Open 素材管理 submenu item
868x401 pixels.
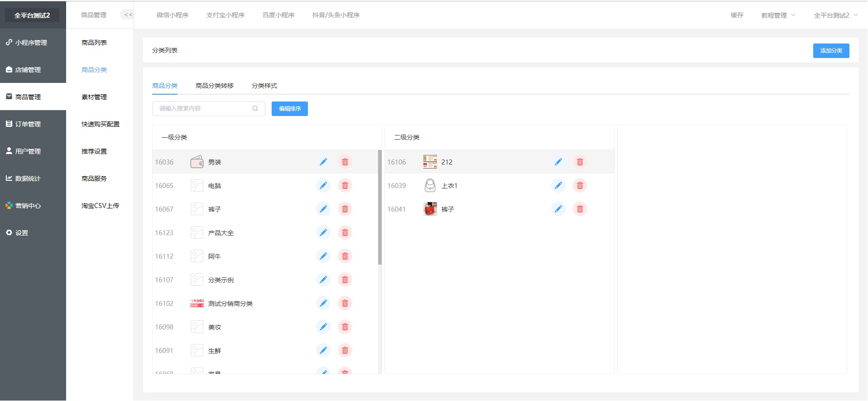(x=94, y=97)
